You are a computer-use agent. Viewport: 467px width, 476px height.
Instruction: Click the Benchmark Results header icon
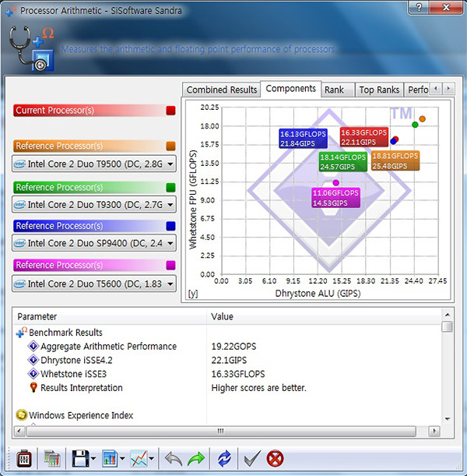tap(22, 333)
